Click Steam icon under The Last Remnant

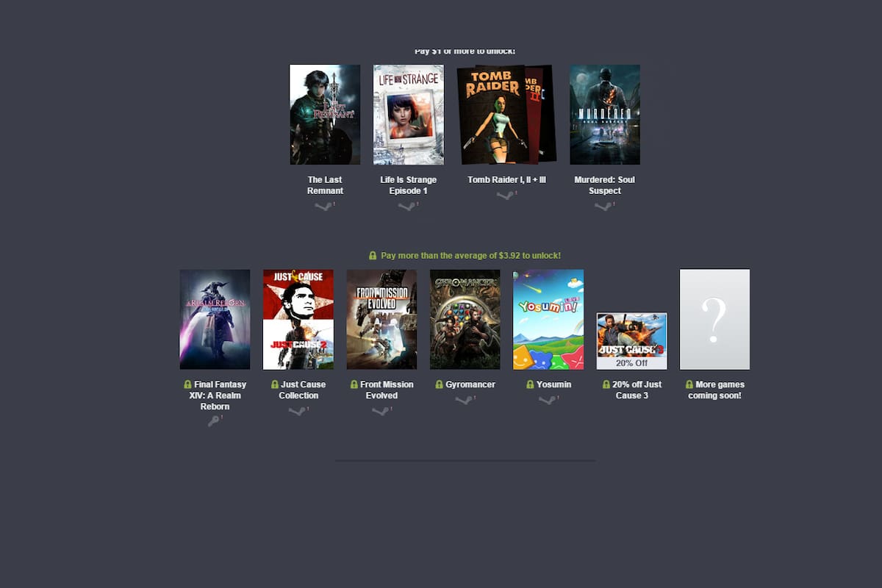click(x=323, y=207)
